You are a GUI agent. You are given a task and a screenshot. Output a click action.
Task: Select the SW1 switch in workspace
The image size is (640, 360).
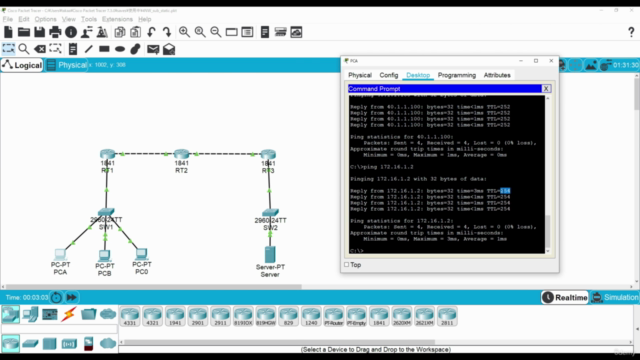(x=106, y=212)
